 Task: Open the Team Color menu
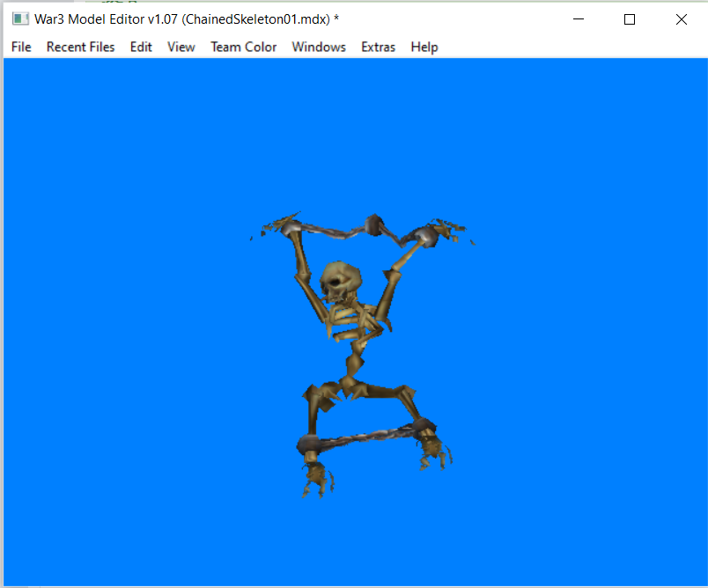(x=243, y=47)
